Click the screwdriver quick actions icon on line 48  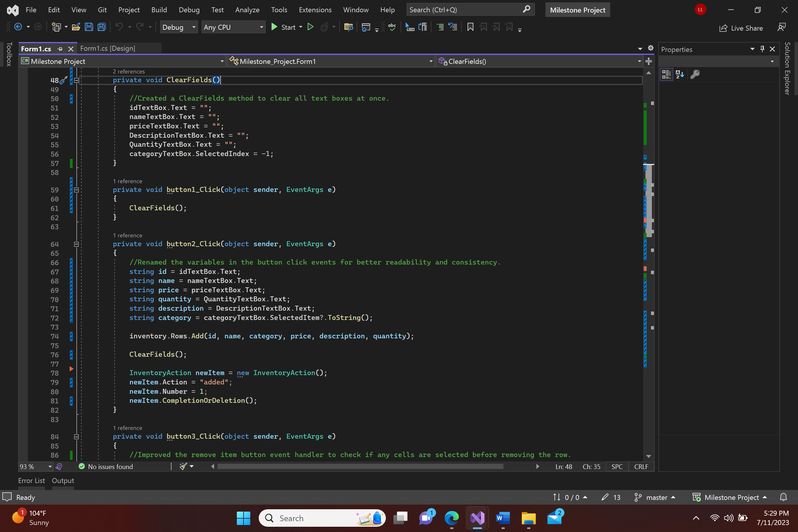tap(64, 80)
